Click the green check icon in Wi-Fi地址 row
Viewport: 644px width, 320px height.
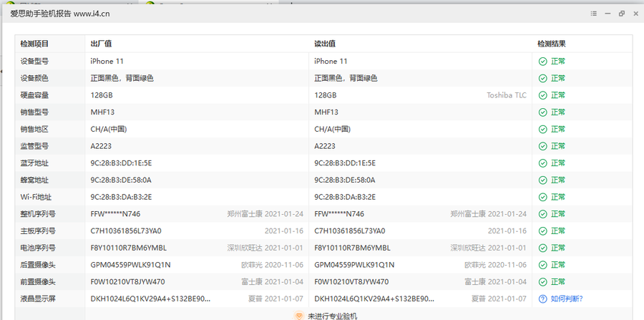543,197
